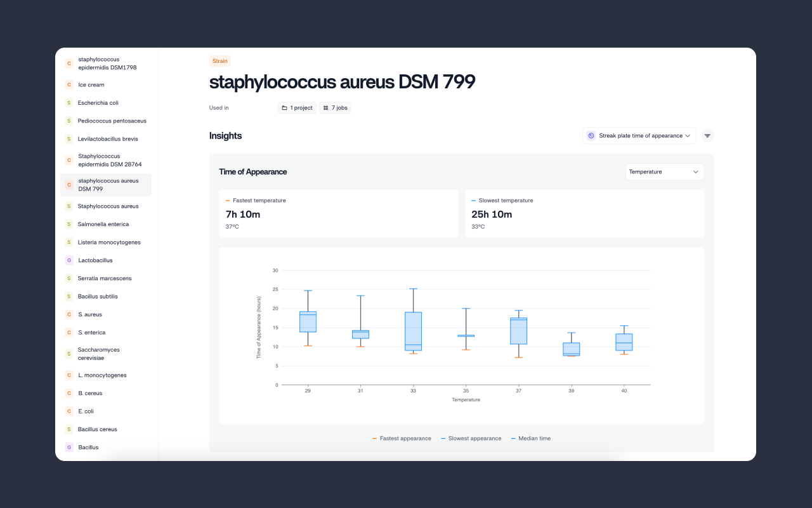Screen dimensions: 812x508
Task: Expand the Temperature grouping dropdown
Action: coord(664,172)
